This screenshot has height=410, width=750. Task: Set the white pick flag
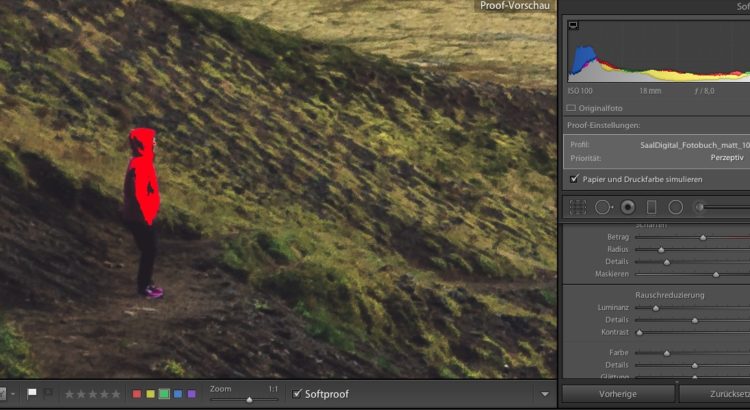coord(32,393)
